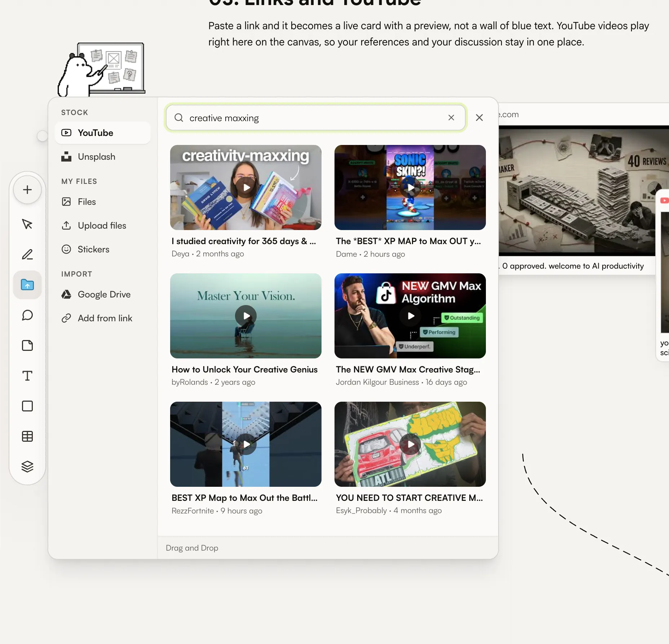Click the 'Dame · 2 hours ago' channel line
The height and width of the screenshot is (644, 669).
pyautogui.click(x=370, y=254)
